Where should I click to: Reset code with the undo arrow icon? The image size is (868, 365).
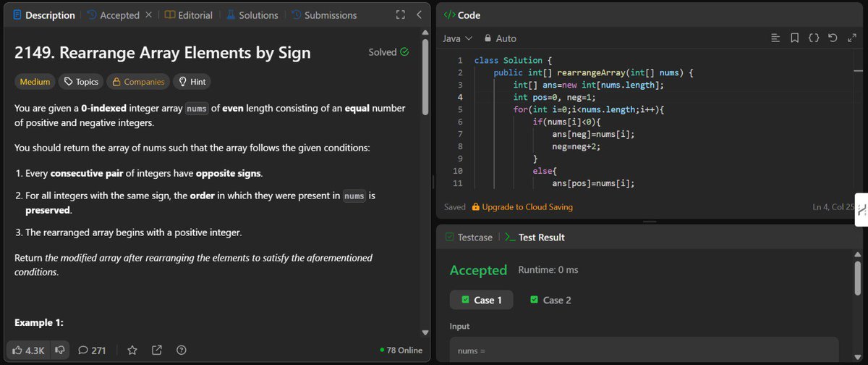833,38
